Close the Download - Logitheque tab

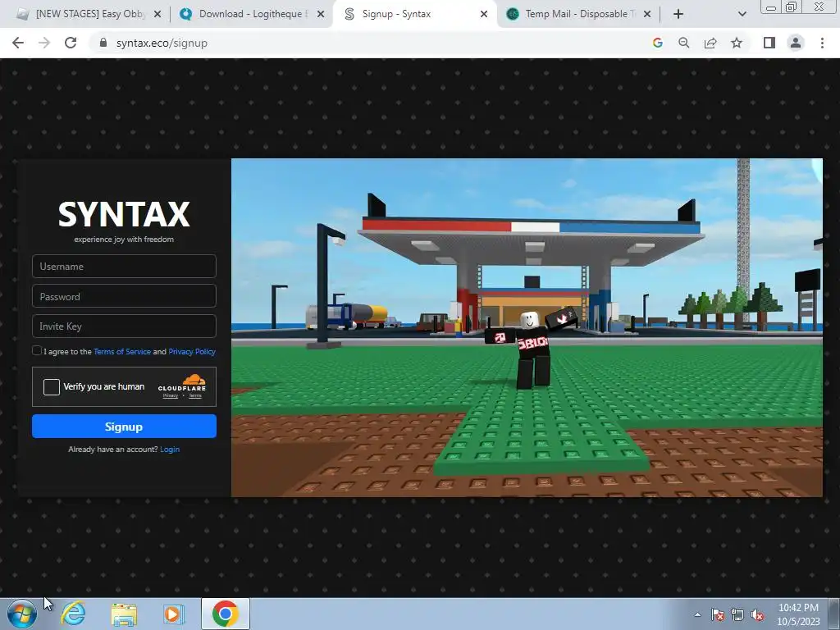321,15
